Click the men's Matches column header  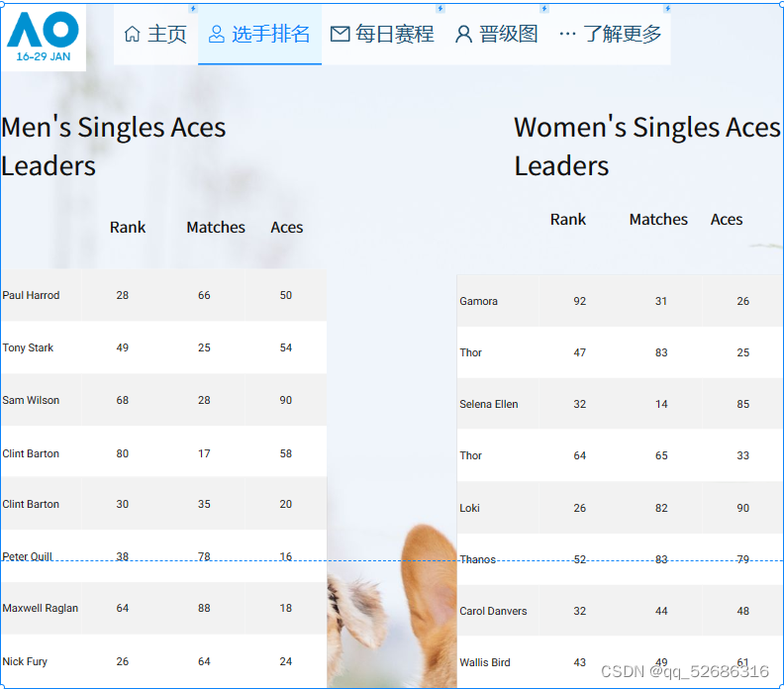(216, 228)
